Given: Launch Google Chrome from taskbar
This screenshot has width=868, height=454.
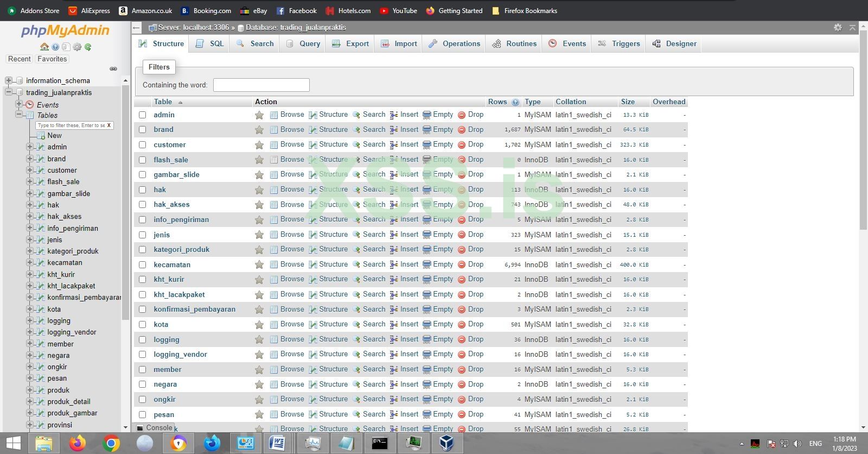Looking at the screenshot, I should (111, 443).
